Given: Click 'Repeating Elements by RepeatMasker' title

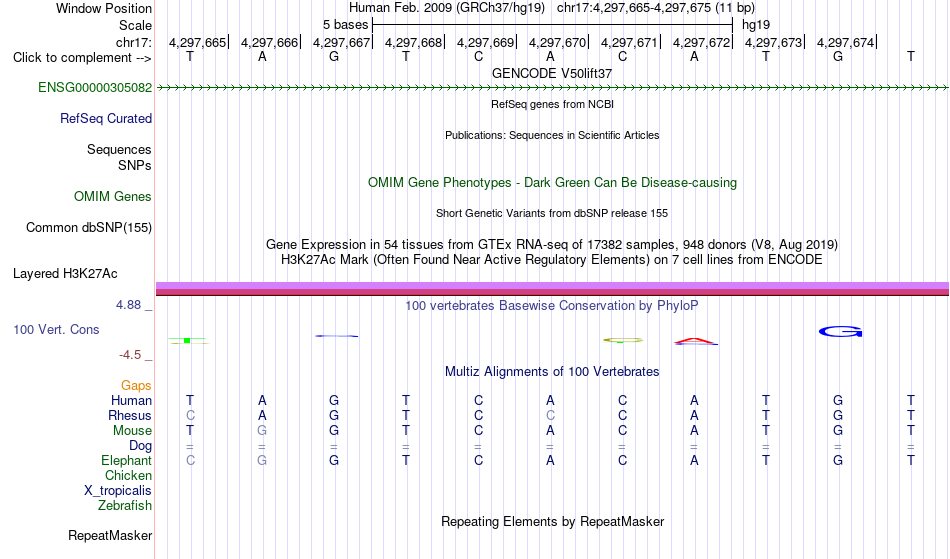Looking at the screenshot, I should pyautogui.click(x=553, y=521).
